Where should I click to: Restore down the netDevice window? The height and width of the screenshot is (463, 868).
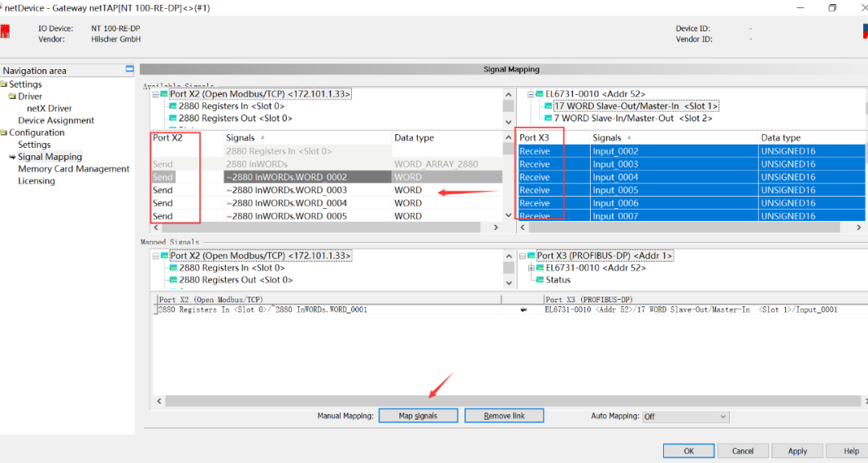[x=832, y=8]
